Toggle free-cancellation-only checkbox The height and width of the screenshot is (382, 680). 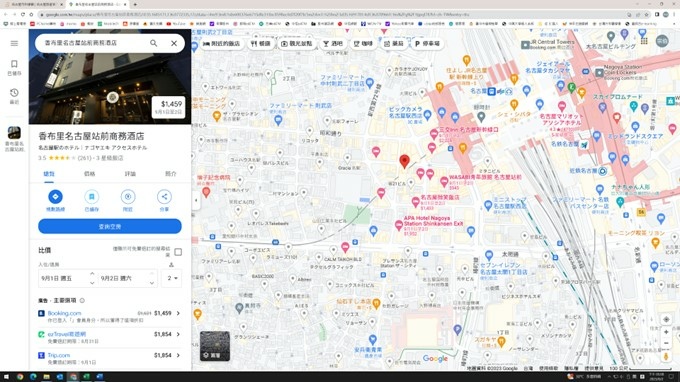pyautogui.click(x=178, y=252)
